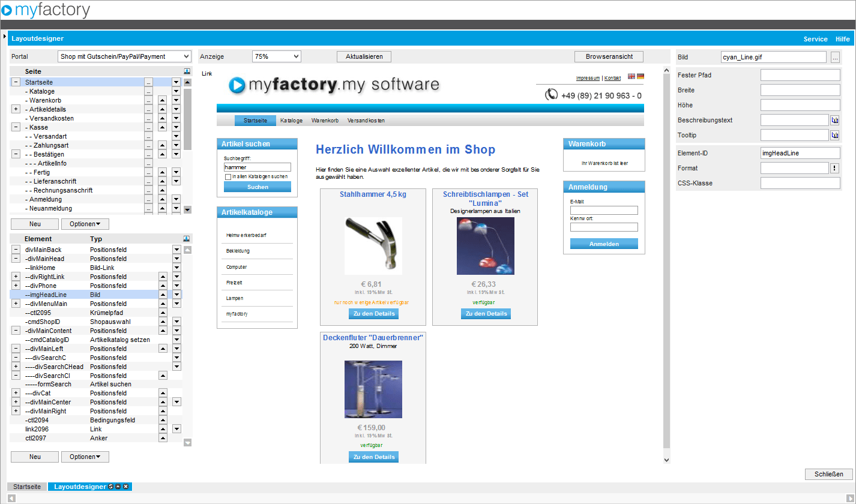Open the Anzeige zoom dropdown

[x=276, y=56]
